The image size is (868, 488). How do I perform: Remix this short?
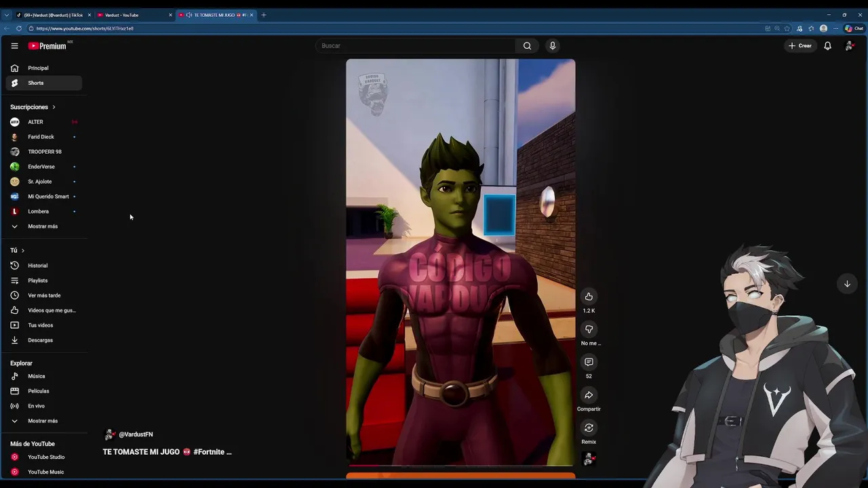[x=589, y=428]
